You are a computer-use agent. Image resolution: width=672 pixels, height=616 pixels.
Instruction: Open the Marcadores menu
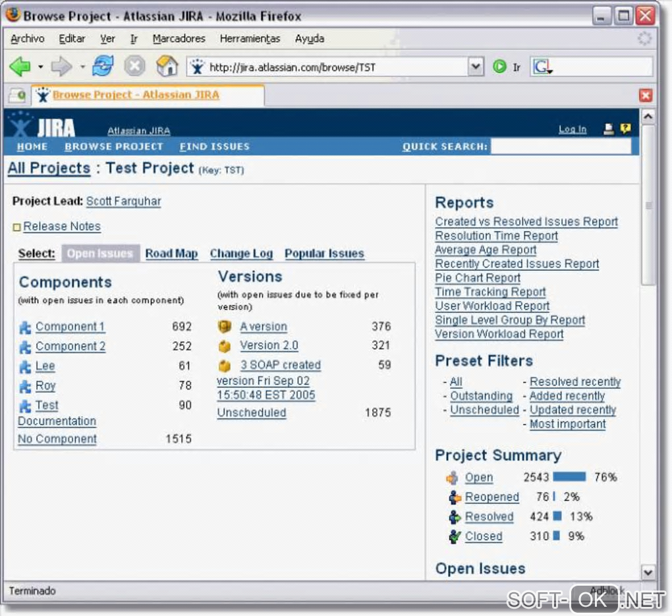179,39
